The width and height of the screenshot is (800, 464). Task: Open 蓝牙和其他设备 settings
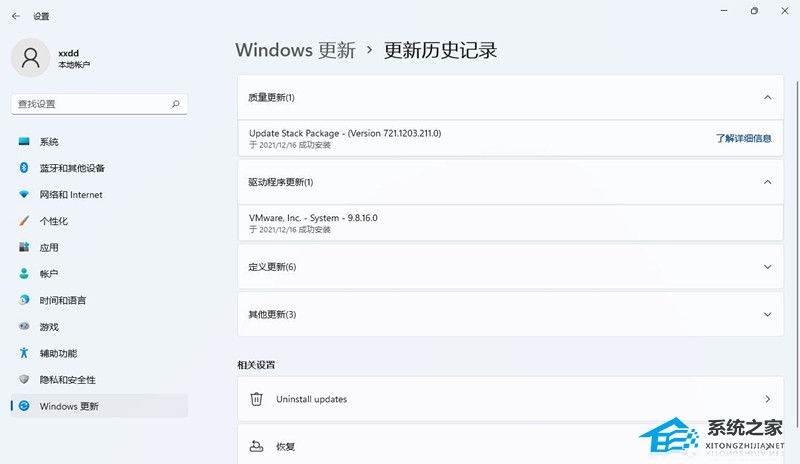(x=72, y=168)
